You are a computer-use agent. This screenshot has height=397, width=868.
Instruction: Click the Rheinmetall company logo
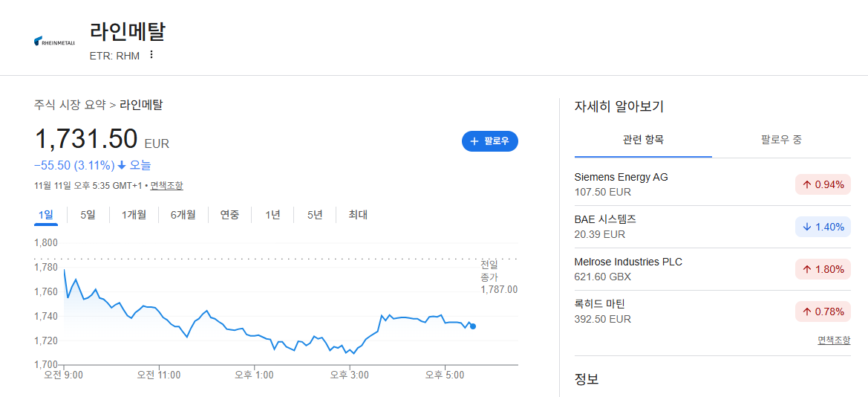click(54, 41)
